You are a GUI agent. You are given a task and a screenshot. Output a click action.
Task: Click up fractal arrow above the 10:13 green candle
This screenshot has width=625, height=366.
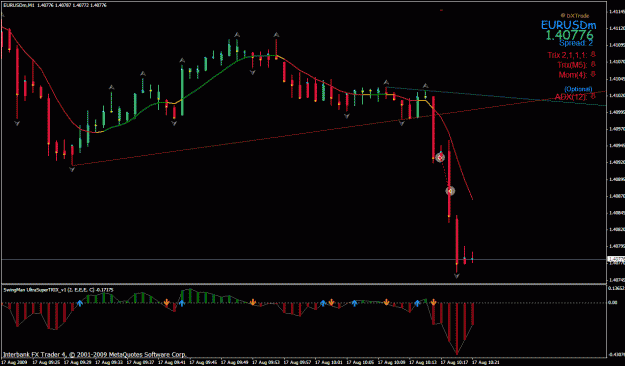click(425, 86)
